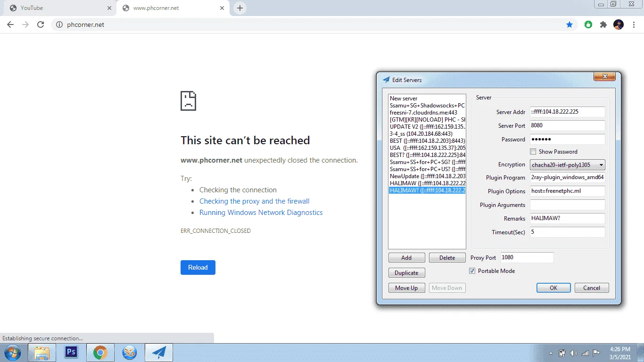Click the Remarks field
644x362 pixels.
coord(567,219)
